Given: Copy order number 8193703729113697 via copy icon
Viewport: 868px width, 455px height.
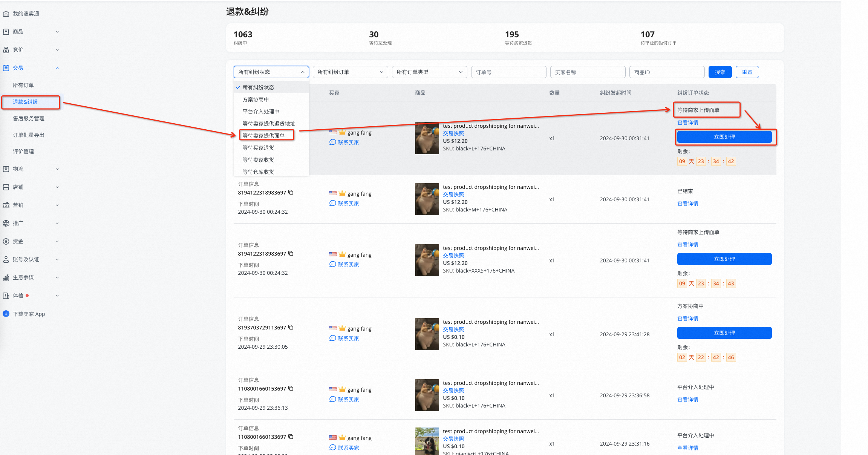Looking at the screenshot, I should pyautogui.click(x=291, y=327).
